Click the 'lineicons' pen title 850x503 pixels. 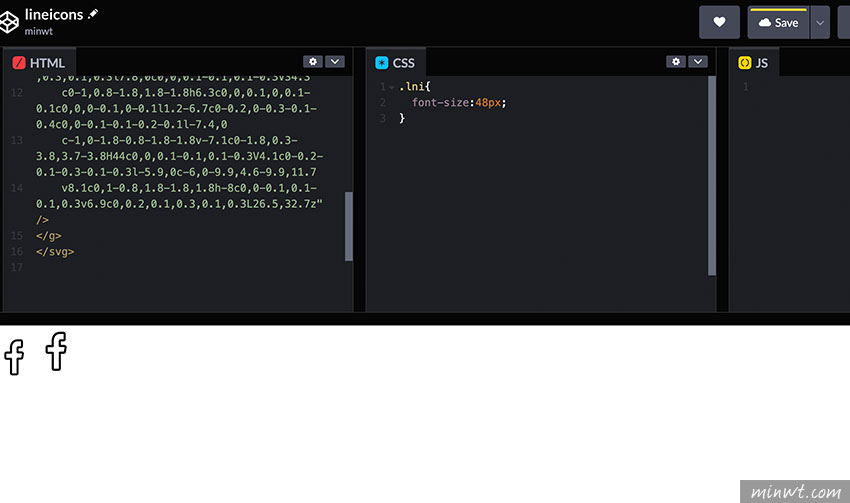pyautogui.click(x=54, y=14)
